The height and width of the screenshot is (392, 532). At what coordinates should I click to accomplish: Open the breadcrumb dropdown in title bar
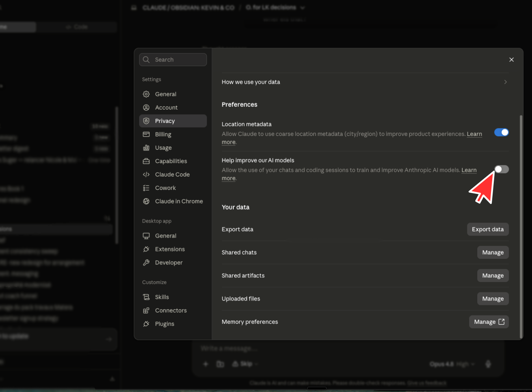(x=303, y=7)
